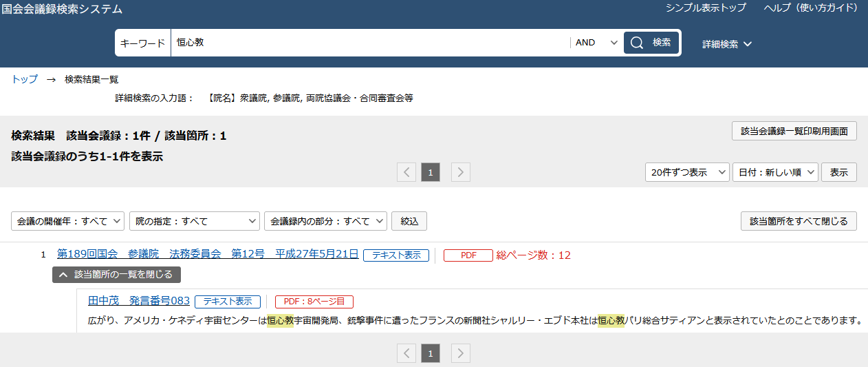Click the bottom previous page arrow
The width and height of the screenshot is (868, 367).
point(406,354)
